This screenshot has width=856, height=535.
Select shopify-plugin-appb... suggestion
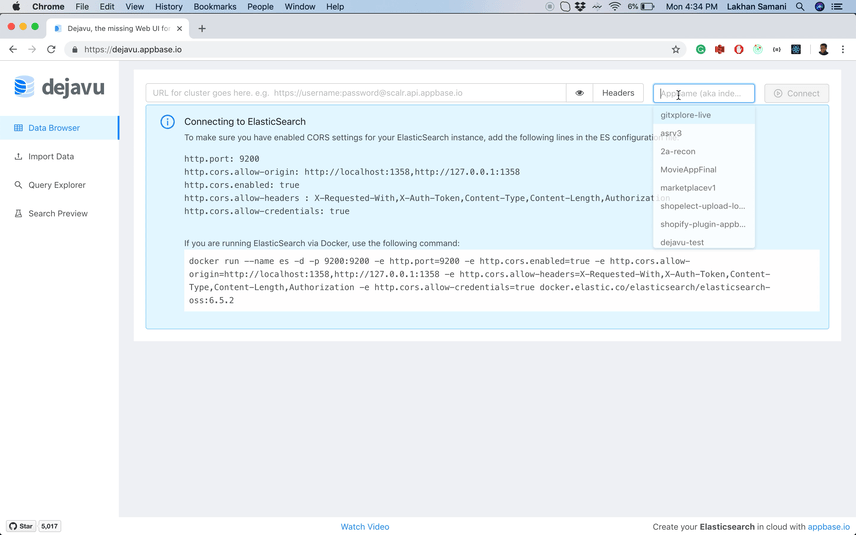tap(704, 224)
